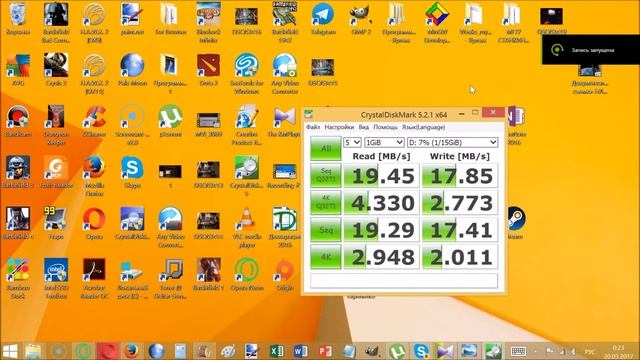Open the Помощь menu

tap(385, 127)
